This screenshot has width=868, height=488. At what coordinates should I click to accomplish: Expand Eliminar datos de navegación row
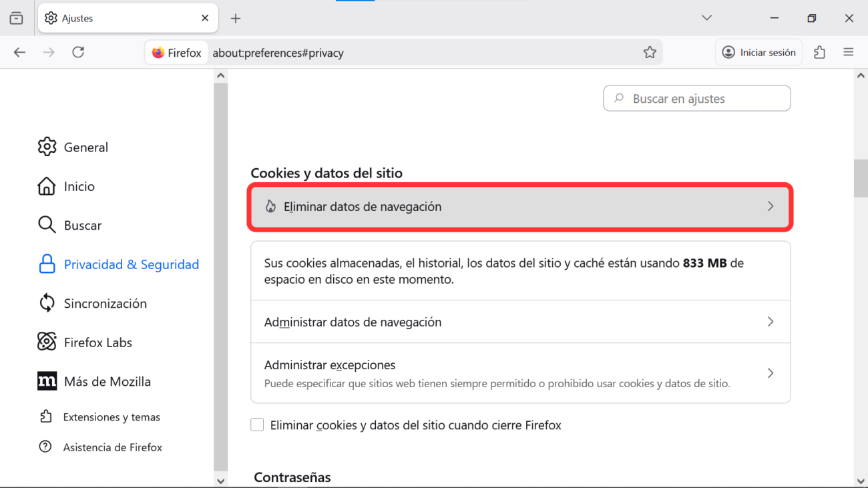tap(520, 207)
